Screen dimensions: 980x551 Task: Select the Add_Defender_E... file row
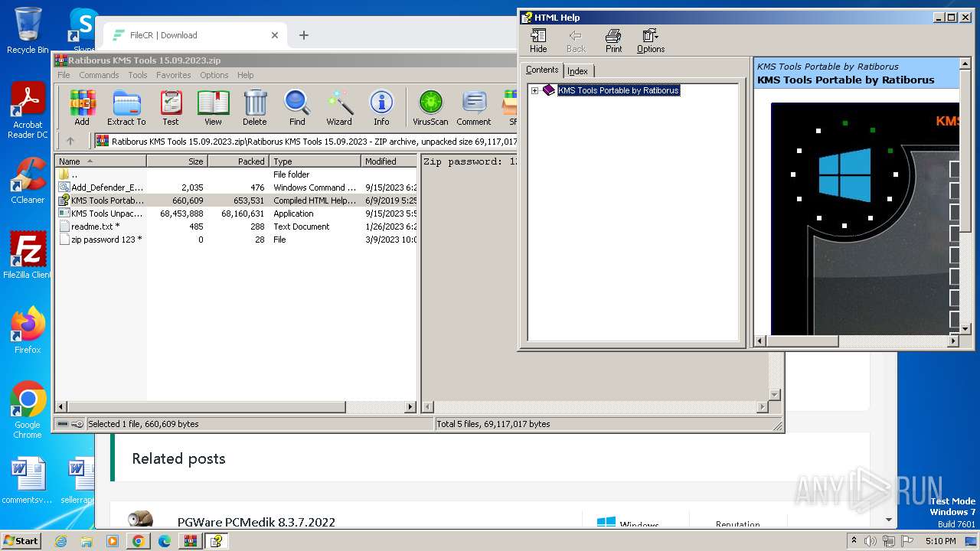tap(236, 187)
